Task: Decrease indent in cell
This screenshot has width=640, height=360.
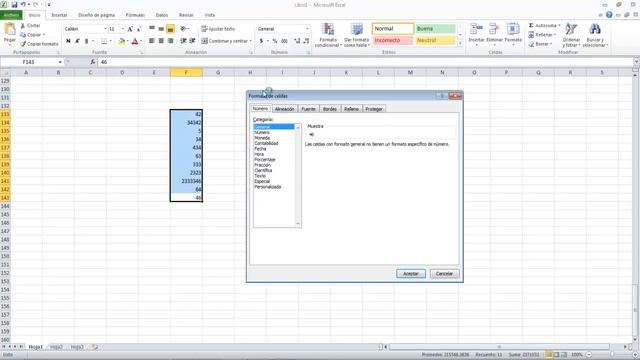Action: tap(183, 41)
